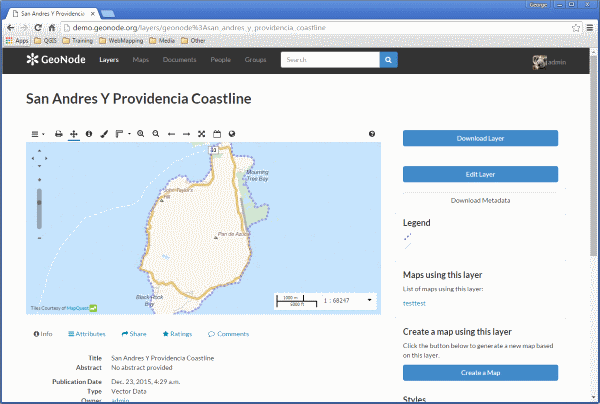Open the layer styles brush tool
The image size is (600, 404).
tap(104, 134)
